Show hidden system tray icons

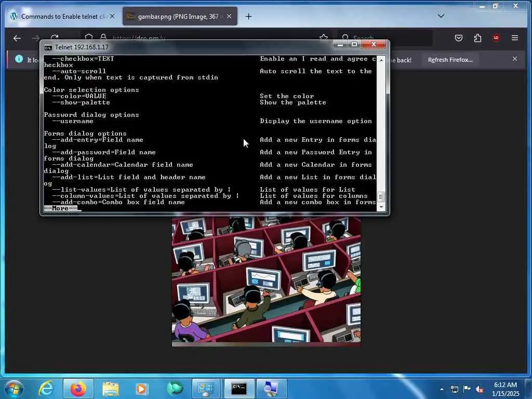442,389
